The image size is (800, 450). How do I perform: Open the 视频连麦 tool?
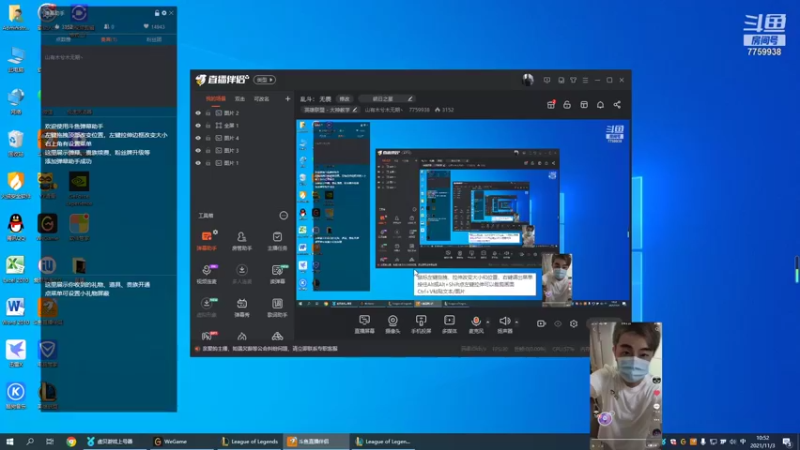(207, 274)
